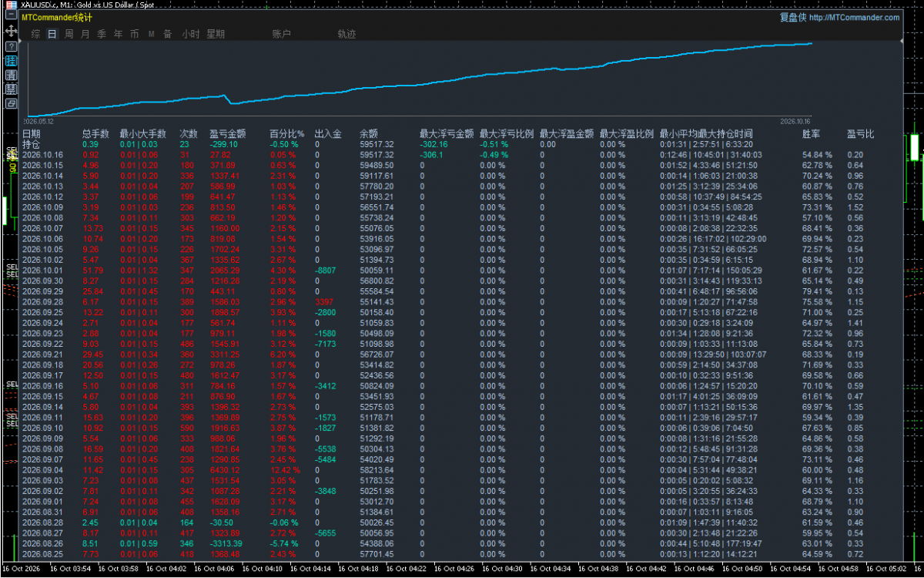Click the -8807 withdrawal value
This screenshot has height=578, width=924.
coord(326,271)
